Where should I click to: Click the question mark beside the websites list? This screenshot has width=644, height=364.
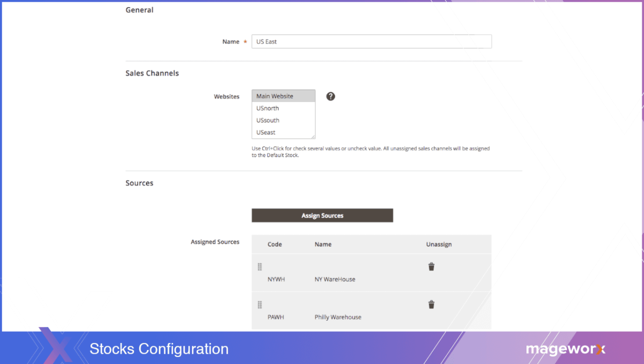click(x=330, y=96)
